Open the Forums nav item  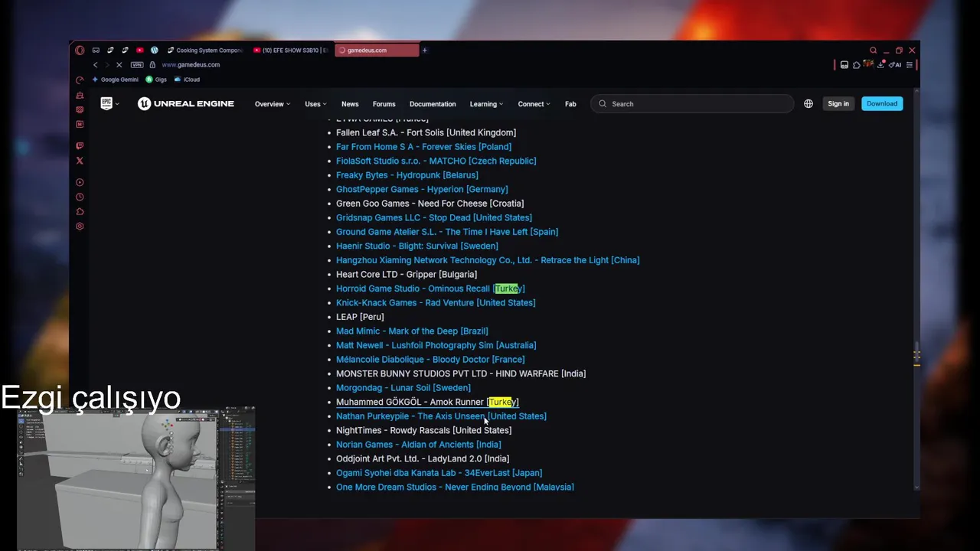pyautogui.click(x=384, y=104)
